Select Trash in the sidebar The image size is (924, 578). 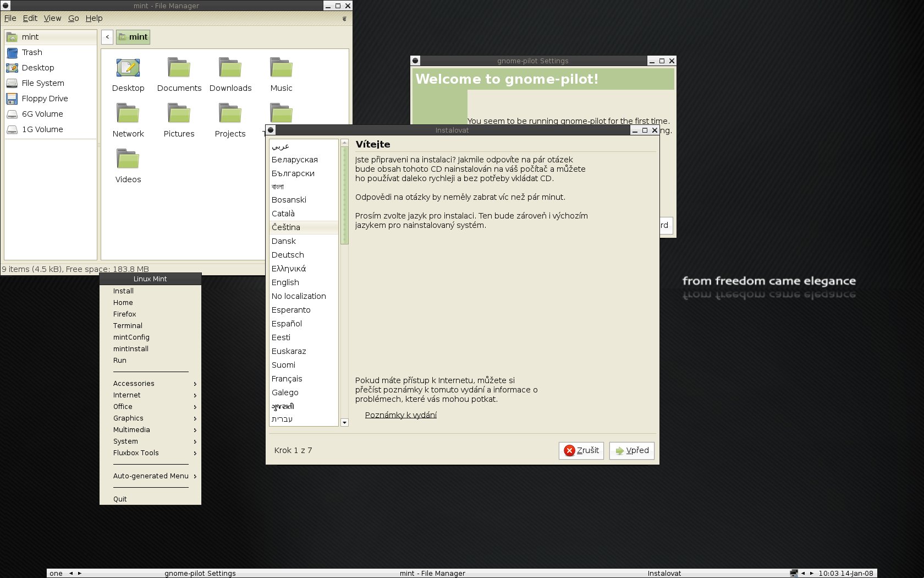point(51,52)
